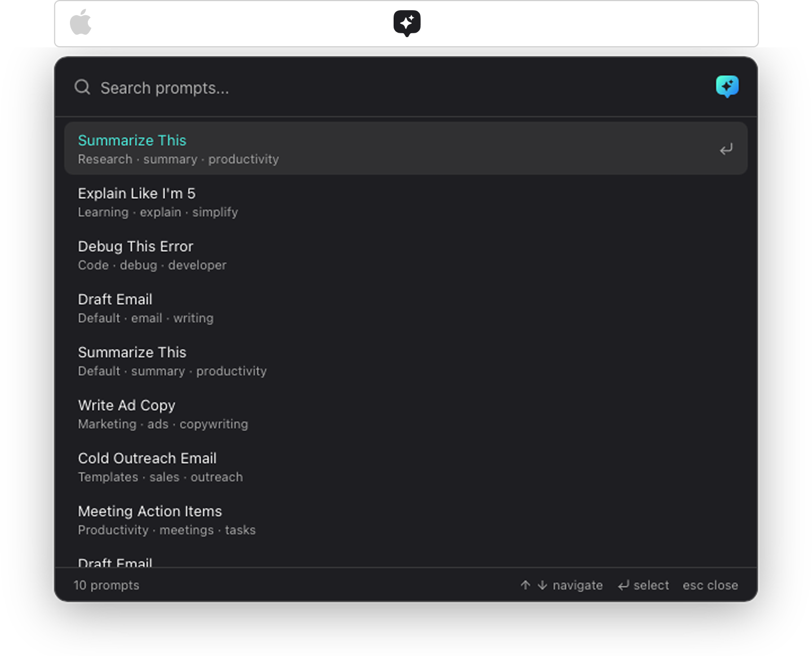
Task: Click the sparkle icon in the menu bar
Action: click(x=407, y=23)
